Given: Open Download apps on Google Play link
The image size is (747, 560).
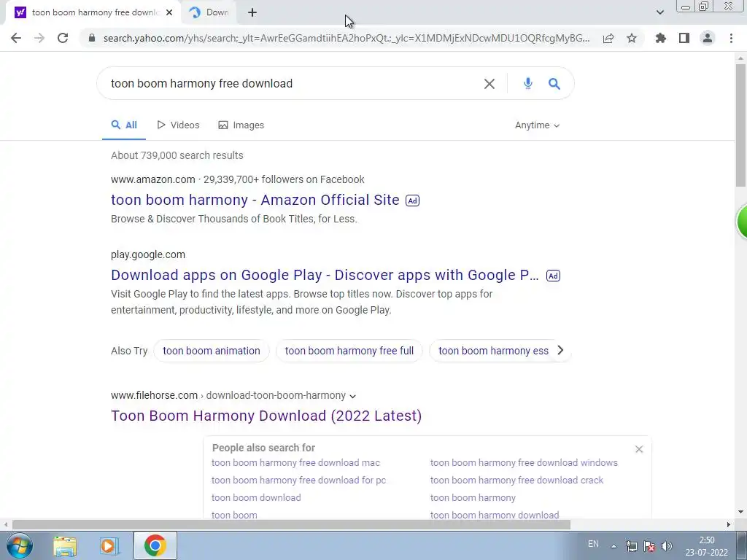Looking at the screenshot, I should click(325, 275).
